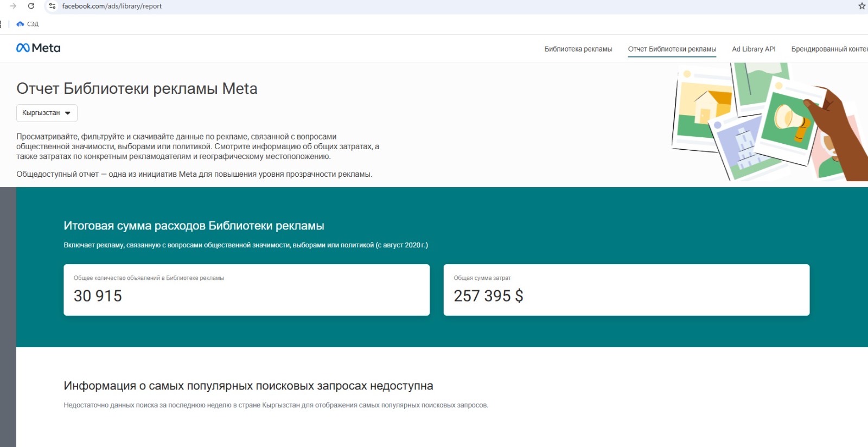Click the yellow house illustration card
868x447 pixels.
pos(703,108)
